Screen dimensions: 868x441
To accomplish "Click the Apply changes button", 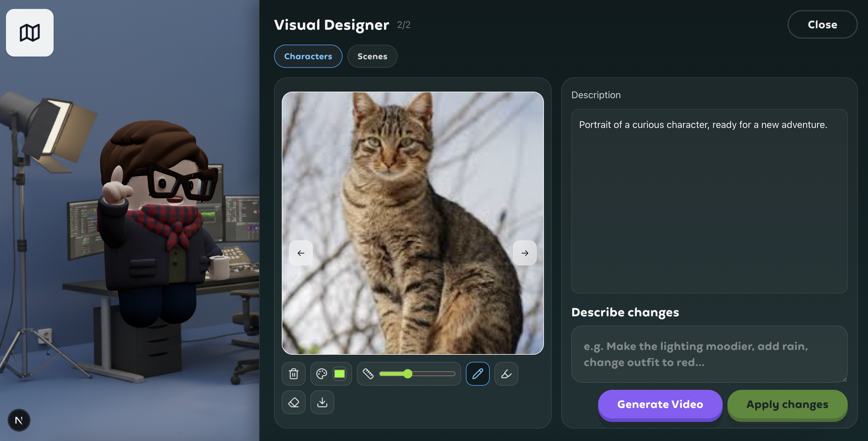I will (787, 404).
